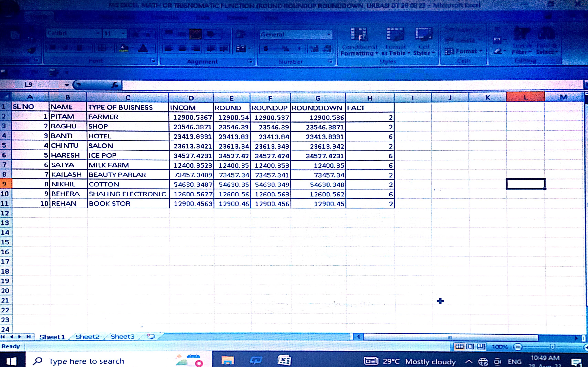The image size is (588, 367).
Task: Click the Insert Function fx icon
Action: 115,85
